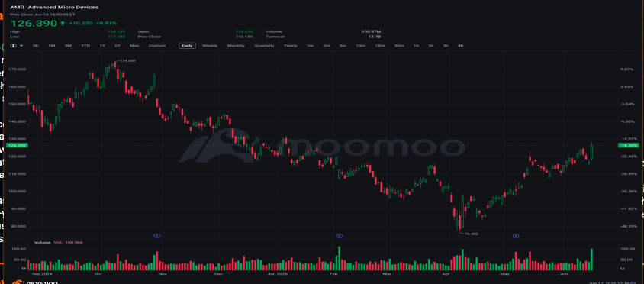Image resolution: width=644 pixels, height=284 pixels.
Task: Select the 3M time range
Action: (68, 46)
